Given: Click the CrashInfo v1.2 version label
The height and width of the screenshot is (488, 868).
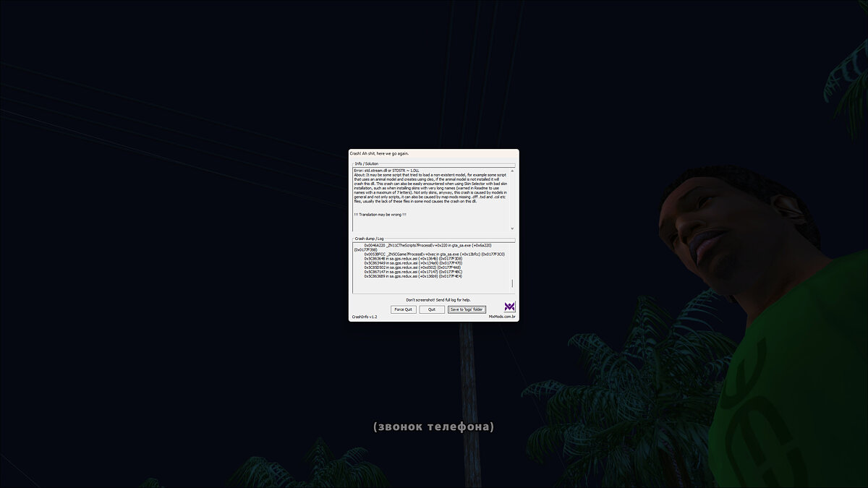Looking at the screenshot, I should (x=365, y=317).
